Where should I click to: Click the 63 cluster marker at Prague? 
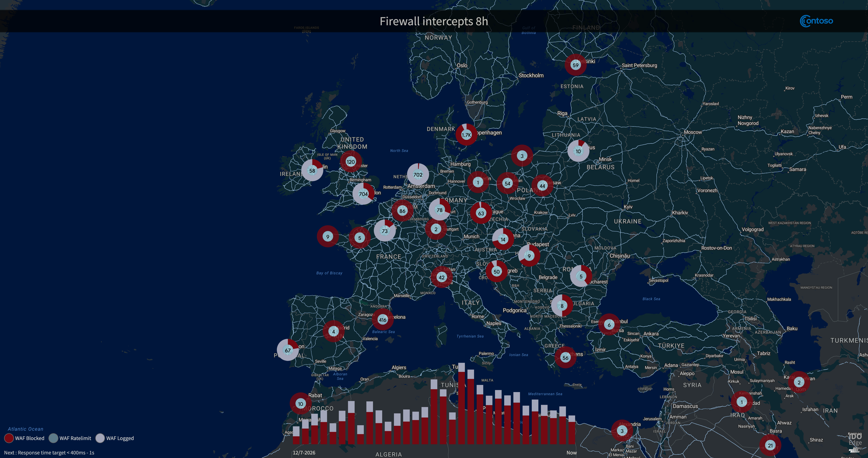click(481, 213)
